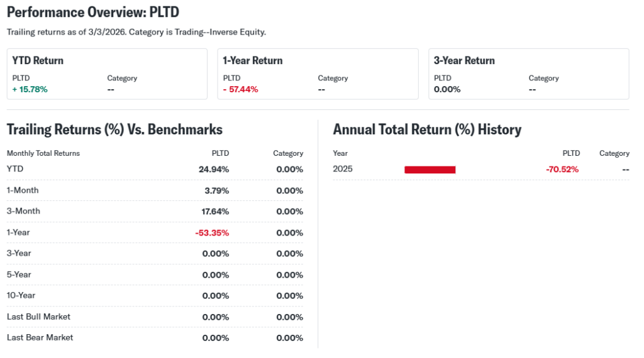The width and height of the screenshot is (644, 358).
Task: Click the -57.44% 1-Year return value
Action: 240,89
